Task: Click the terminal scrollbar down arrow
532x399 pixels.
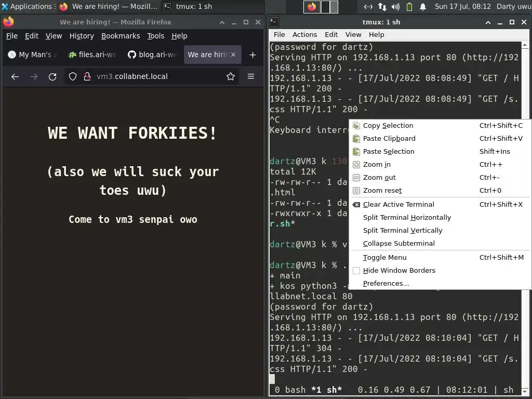Action: (x=525, y=392)
